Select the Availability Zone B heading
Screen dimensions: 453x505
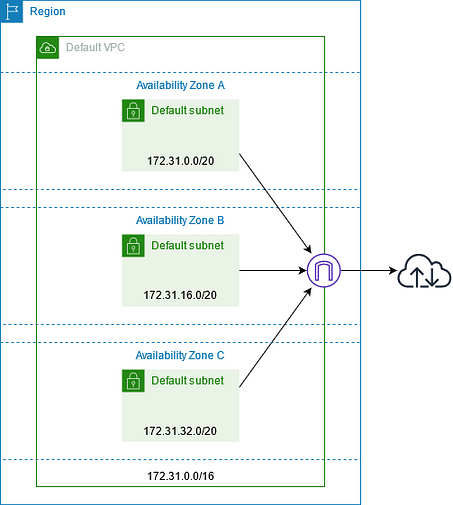180,220
